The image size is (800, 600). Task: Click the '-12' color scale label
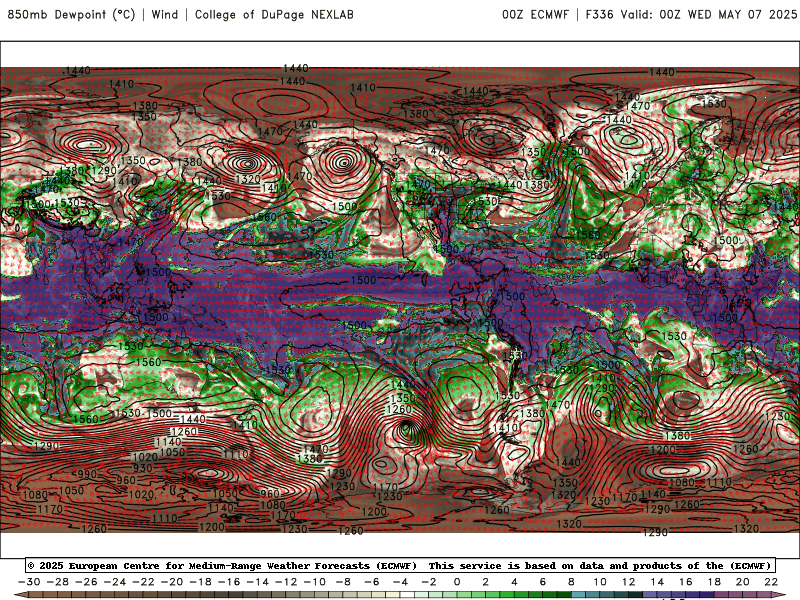coord(286,582)
